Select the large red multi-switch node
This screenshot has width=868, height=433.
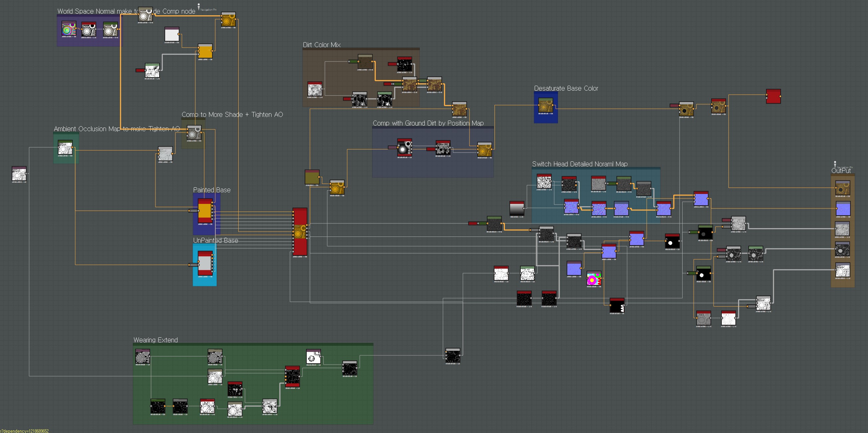299,232
